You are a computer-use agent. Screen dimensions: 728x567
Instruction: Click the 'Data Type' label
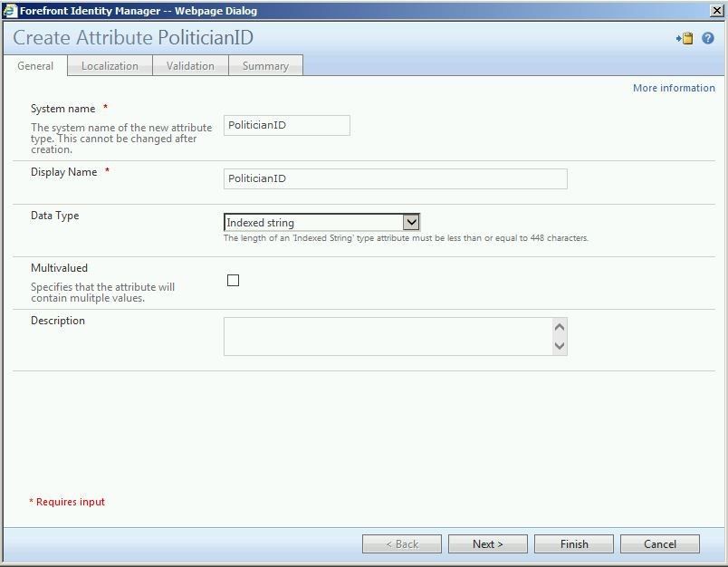click(x=55, y=216)
